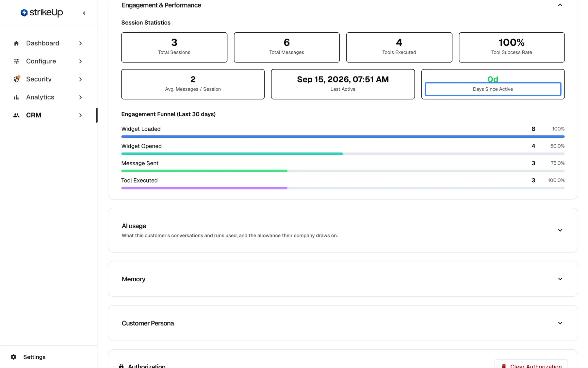Click the Widget Opened 50.0% value
Screen dimensions: 588x368
click(557, 146)
